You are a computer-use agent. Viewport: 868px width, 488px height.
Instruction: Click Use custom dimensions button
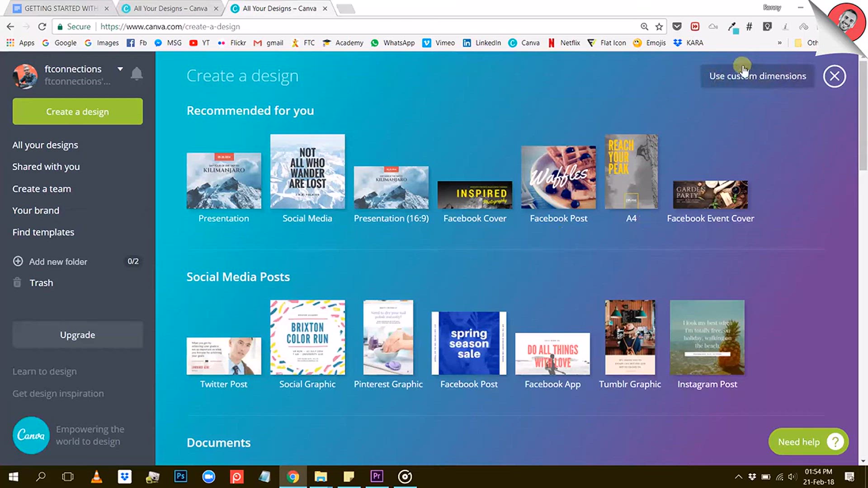point(757,76)
